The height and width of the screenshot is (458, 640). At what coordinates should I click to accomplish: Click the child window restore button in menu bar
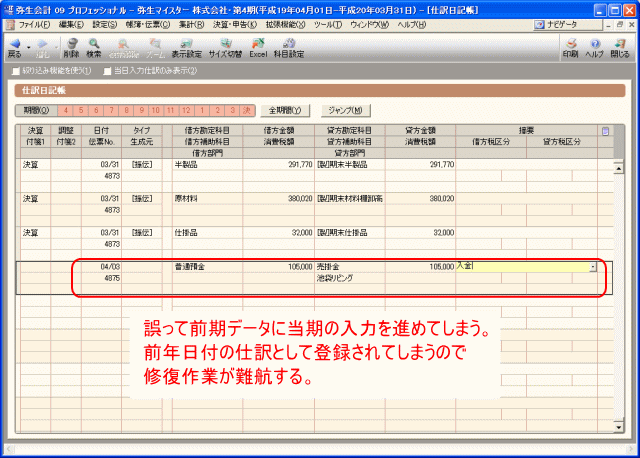[x=620, y=25]
